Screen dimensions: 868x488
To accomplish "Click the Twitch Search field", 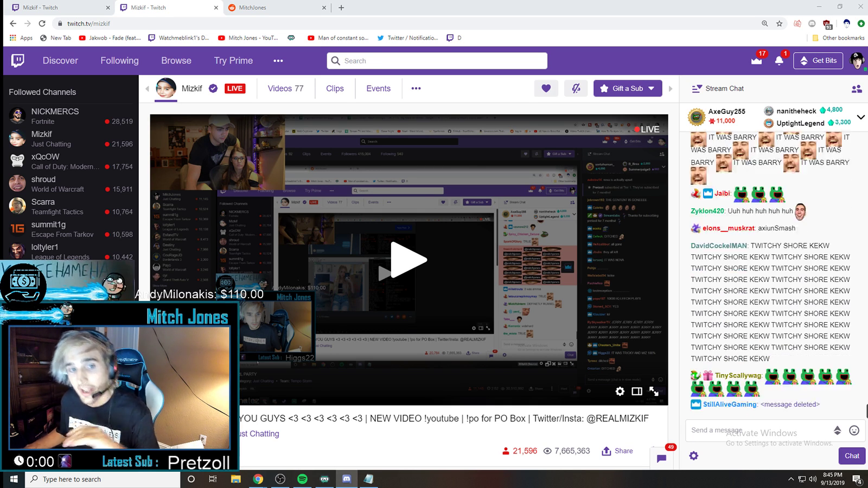I will [x=437, y=61].
